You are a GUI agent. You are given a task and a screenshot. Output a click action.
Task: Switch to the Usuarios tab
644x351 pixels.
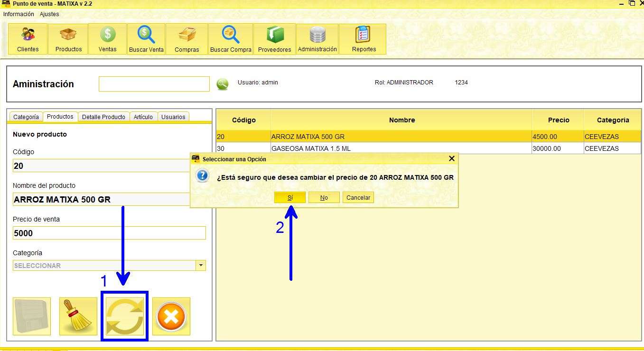[173, 117]
